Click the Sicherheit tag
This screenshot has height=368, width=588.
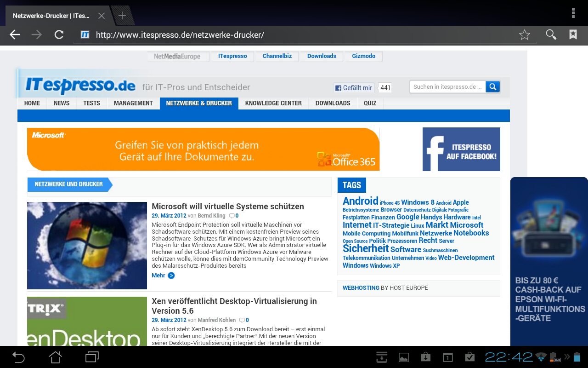click(366, 248)
